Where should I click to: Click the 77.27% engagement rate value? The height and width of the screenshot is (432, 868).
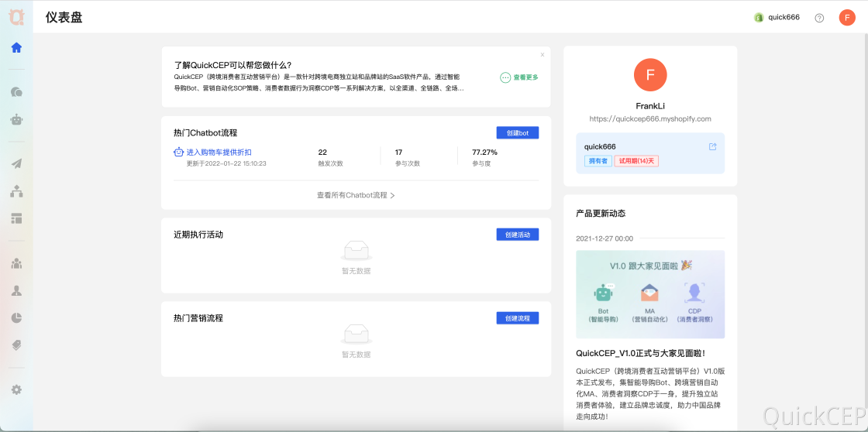pyautogui.click(x=485, y=152)
